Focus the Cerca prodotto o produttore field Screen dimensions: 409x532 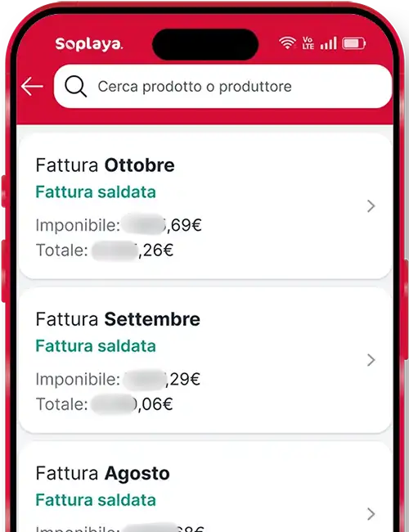[x=222, y=86]
